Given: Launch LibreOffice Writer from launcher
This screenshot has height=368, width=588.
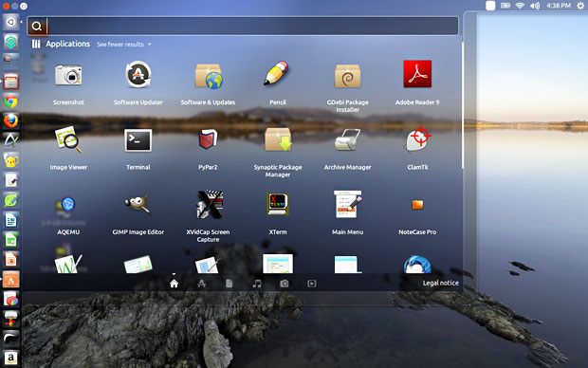Looking at the screenshot, I should pyautogui.click(x=10, y=220).
